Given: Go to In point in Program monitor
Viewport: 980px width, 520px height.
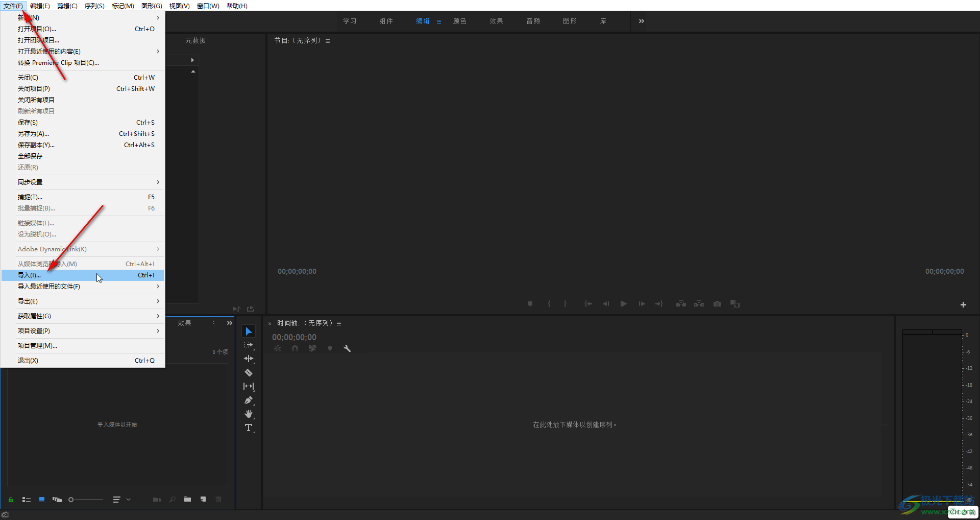Looking at the screenshot, I should click(588, 304).
